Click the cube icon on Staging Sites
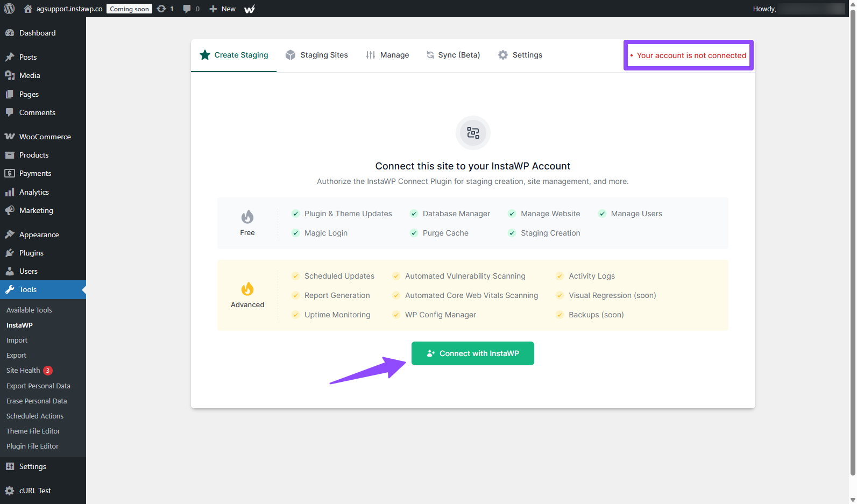The image size is (857, 504). click(x=291, y=55)
